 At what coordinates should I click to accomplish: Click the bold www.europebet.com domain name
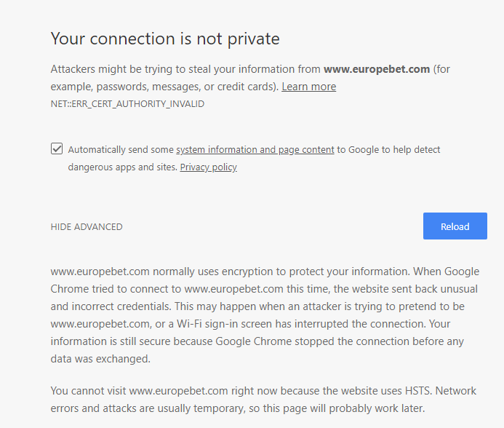click(377, 69)
